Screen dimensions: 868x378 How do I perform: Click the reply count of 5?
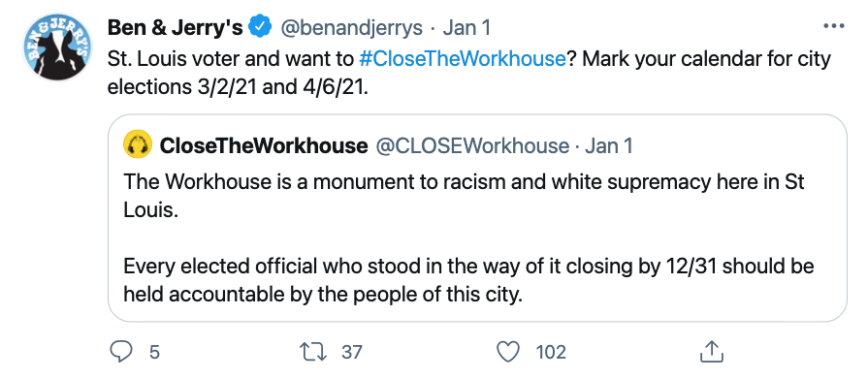(x=154, y=352)
